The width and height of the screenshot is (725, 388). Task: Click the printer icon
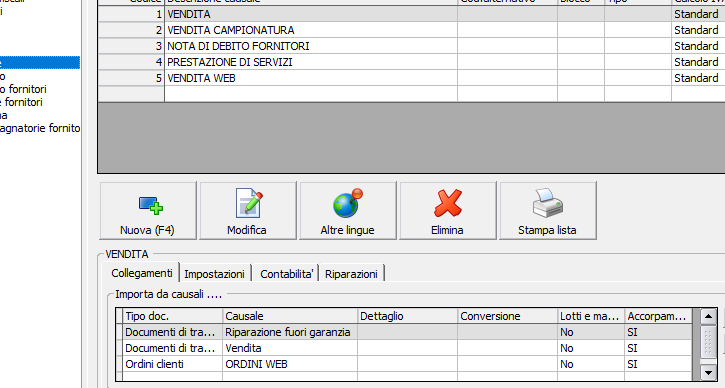[547, 203]
